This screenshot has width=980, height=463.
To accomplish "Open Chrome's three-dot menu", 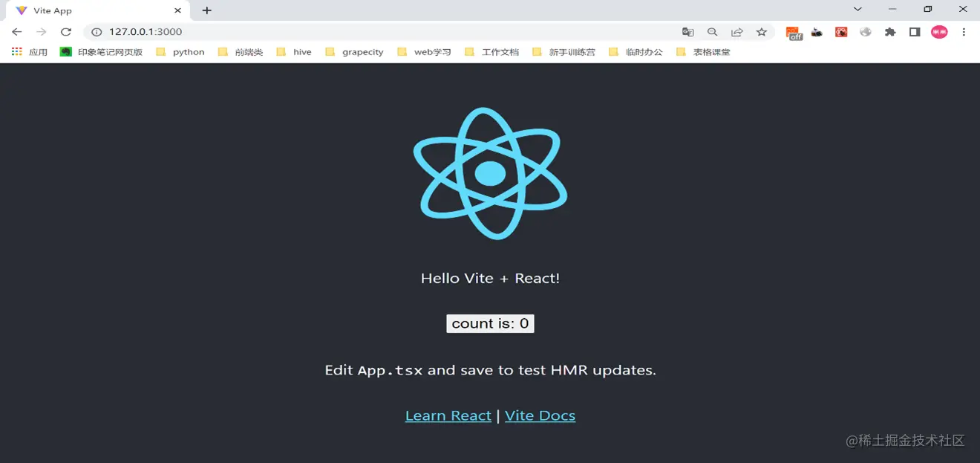I will (964, 32).
